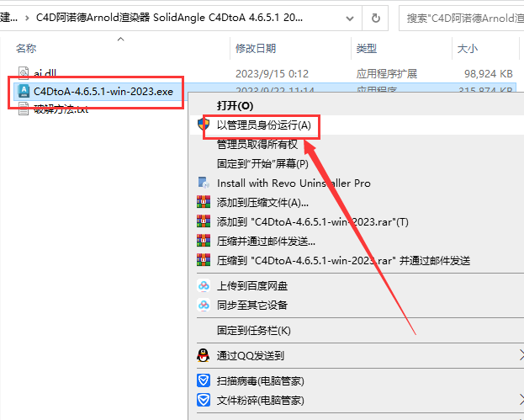Click the 破解方法.txt text file icon

click(24, 109)
